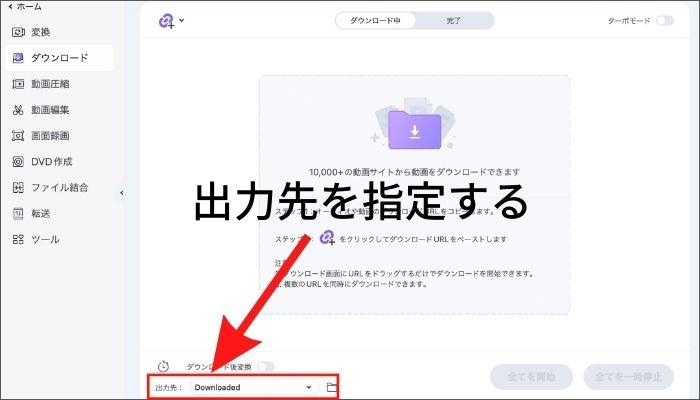The height and width of the screenshot is (400, 700).
Task: Switch to the ダウンロード中 tab
Action: 375,21
